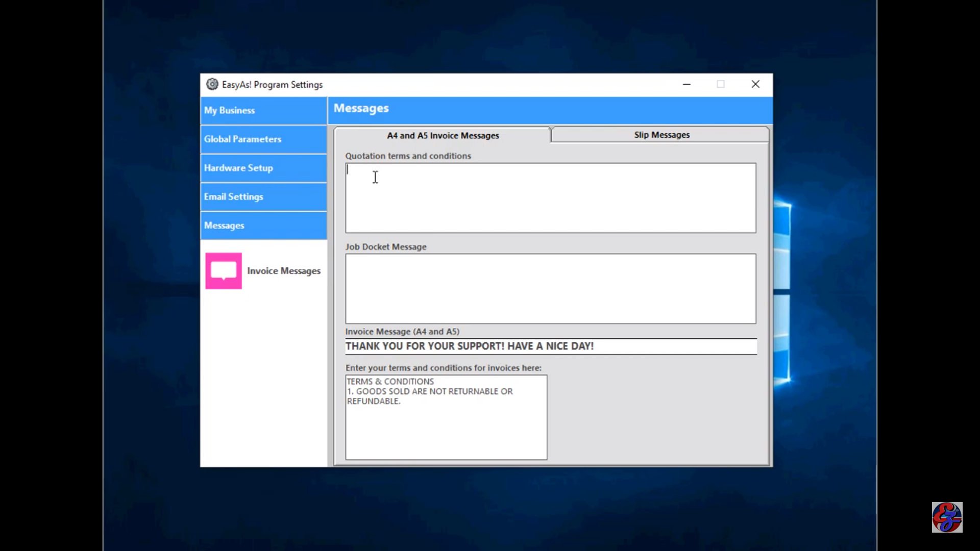Click the Invoice Messages label beside the pink icon
Image resolution: width=980 pixels, height=551 pixels.
point(284,271)
